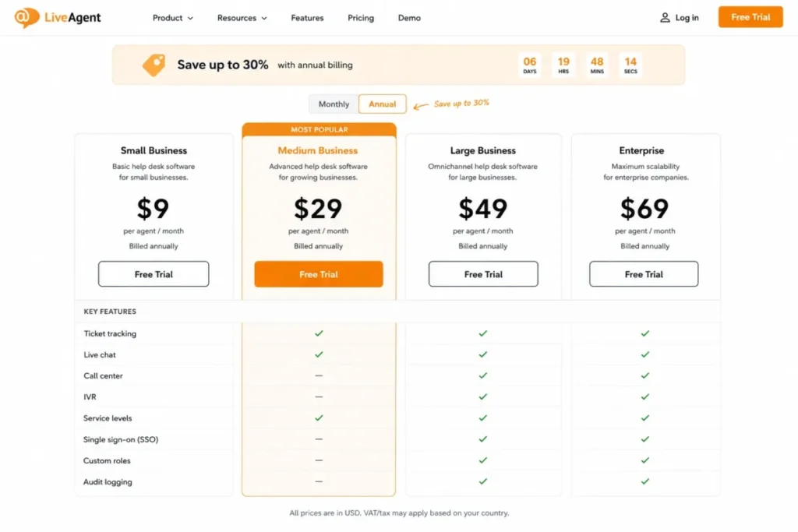The height and width of the screenshot is (532, 798).
Task: Click the countdown HRS box showing 19
Action: click(563, 65)
